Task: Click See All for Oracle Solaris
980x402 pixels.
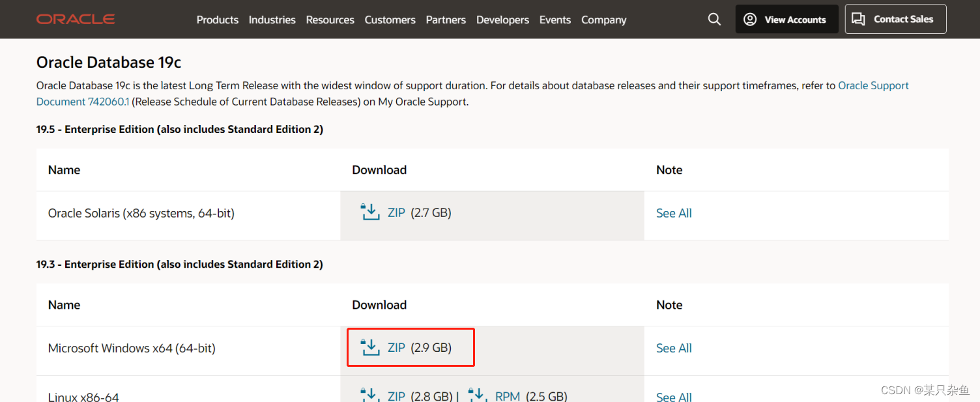Action: tap(674, 213)
